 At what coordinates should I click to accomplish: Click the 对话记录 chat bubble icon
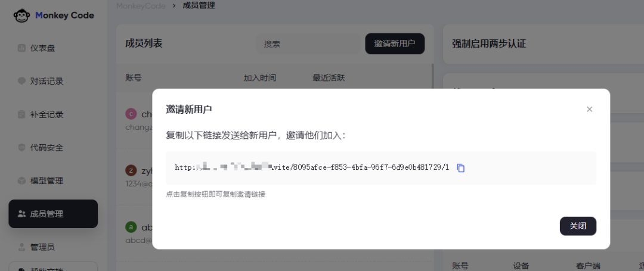[22, 81]
